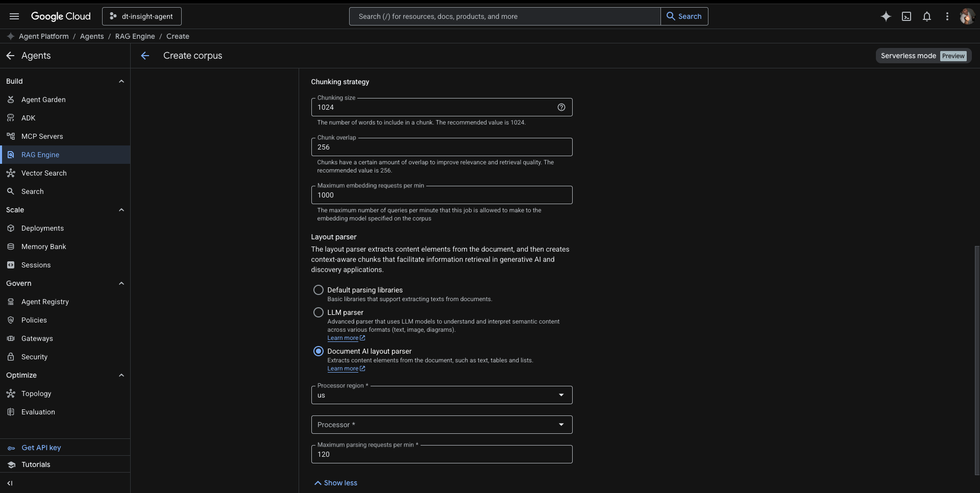Click the Evaluation sidebar icon
This screenshot has width=980, height=493.
(11, 412)
